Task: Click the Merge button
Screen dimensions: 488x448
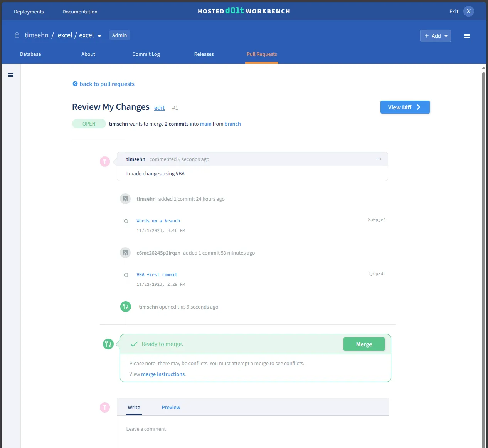Action: click(x=364, y=344)
